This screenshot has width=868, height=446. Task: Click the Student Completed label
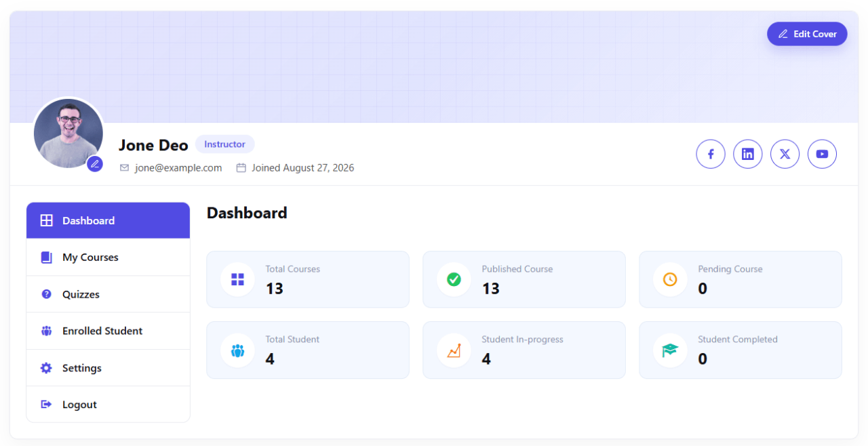click(x=738, y=340)
